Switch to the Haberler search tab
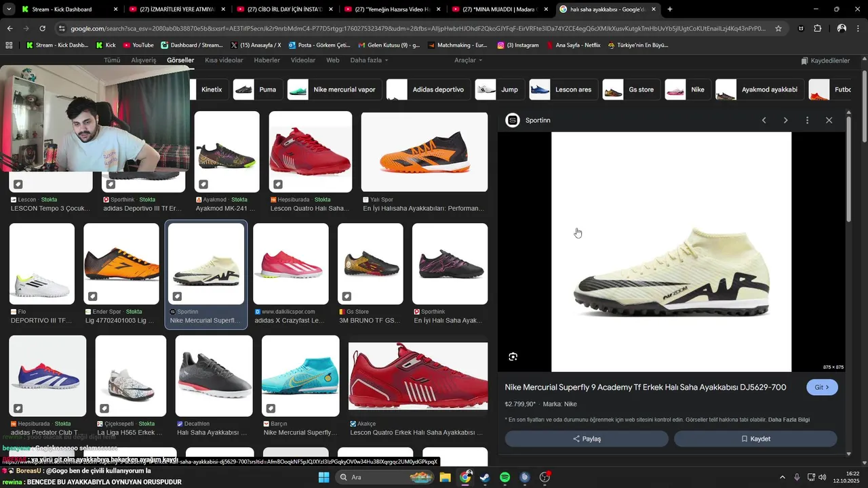868x488 pixels. [267, 60]
